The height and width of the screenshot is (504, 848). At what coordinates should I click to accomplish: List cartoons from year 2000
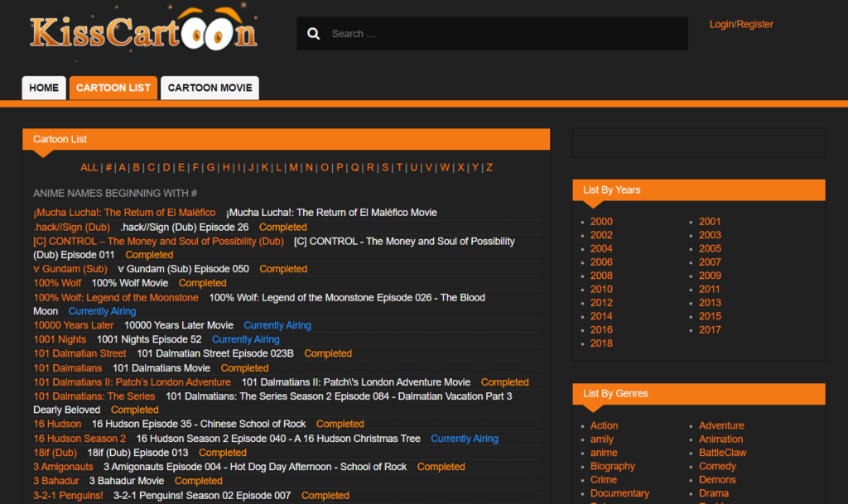coord(601,222)
